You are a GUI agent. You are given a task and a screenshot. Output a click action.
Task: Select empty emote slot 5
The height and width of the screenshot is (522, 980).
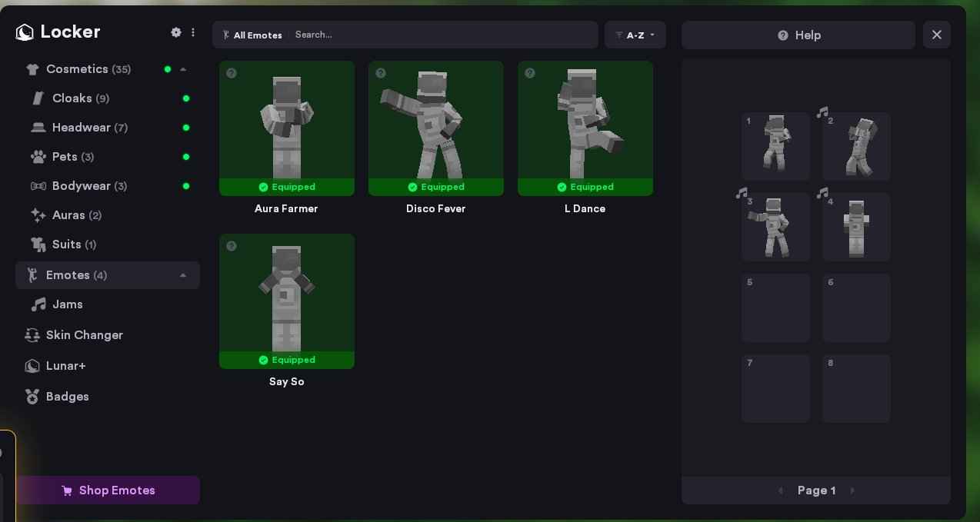tap(775, 308)
